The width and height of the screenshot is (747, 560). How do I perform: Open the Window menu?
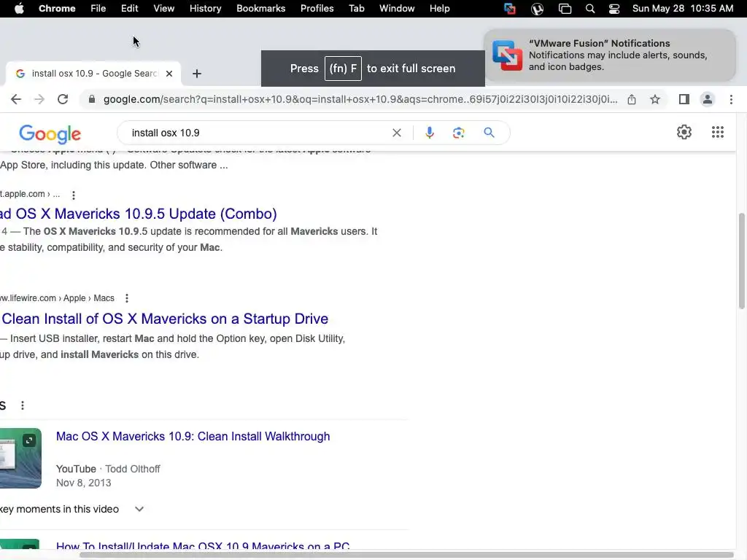397,9
